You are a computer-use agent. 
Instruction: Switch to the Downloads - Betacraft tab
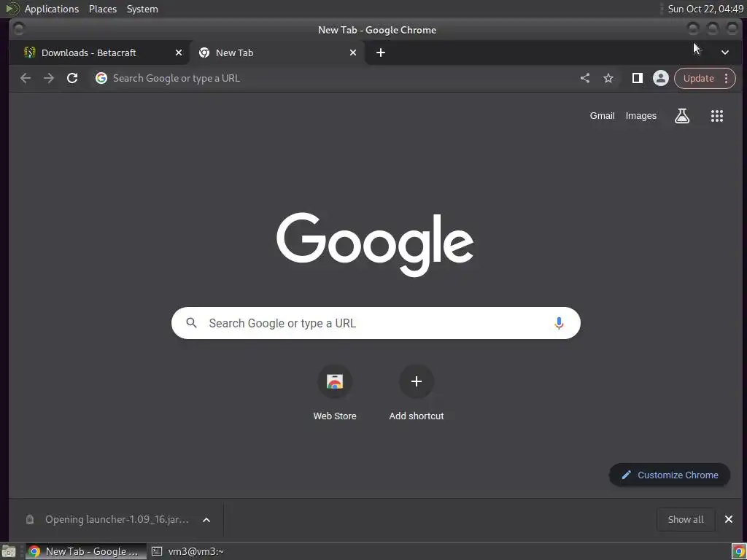pyautogui.click(x=99, y=52)
